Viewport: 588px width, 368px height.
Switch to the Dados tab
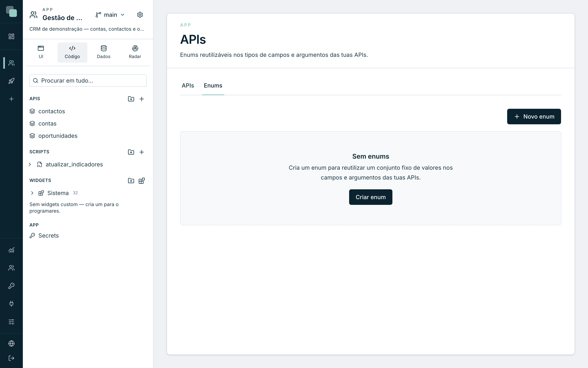tap(104, 52)
